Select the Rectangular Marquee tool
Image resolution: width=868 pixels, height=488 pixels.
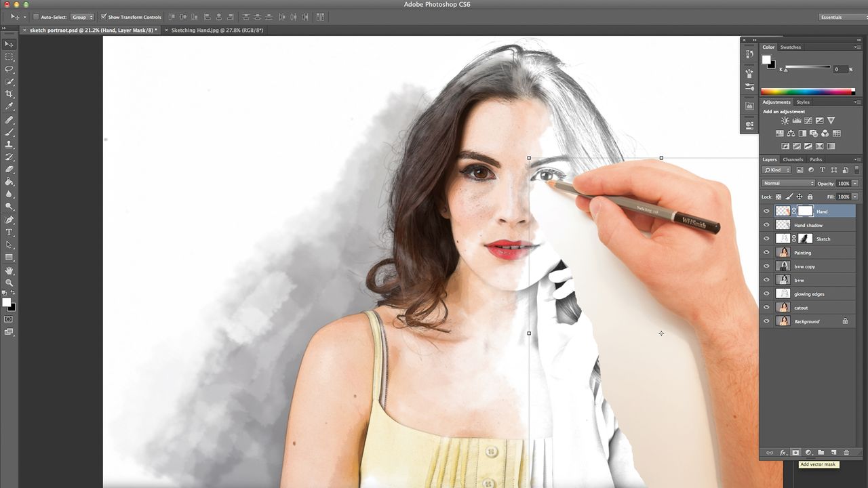pos(9,57)
